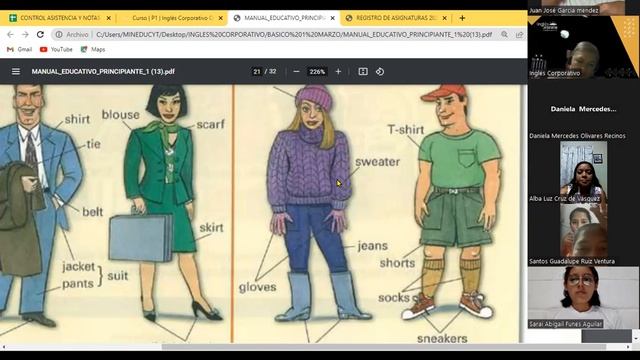640x360 pixels.
Task: Click the word "shirt" beside the man
Action: pyautogui.click(x=77, y=120)
